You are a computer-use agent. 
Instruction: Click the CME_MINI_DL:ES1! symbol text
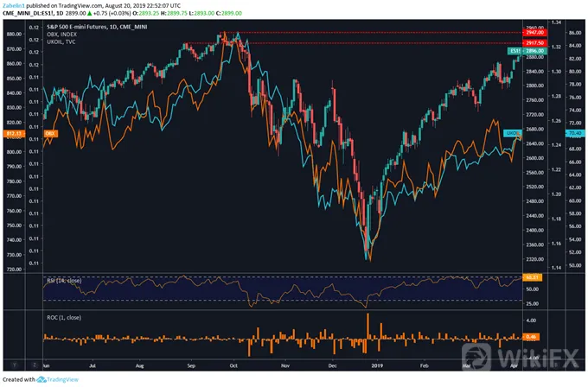point(28,13)
